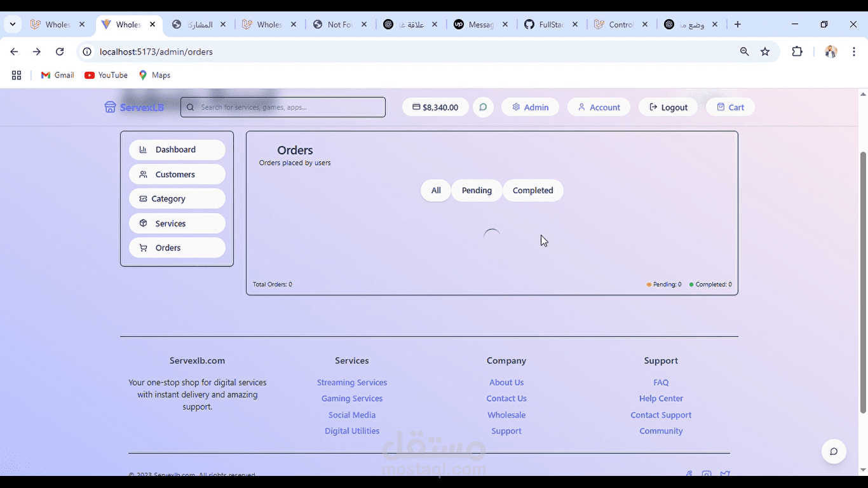
Task: Show all orders with the All filter
Action: coord(436,191)
